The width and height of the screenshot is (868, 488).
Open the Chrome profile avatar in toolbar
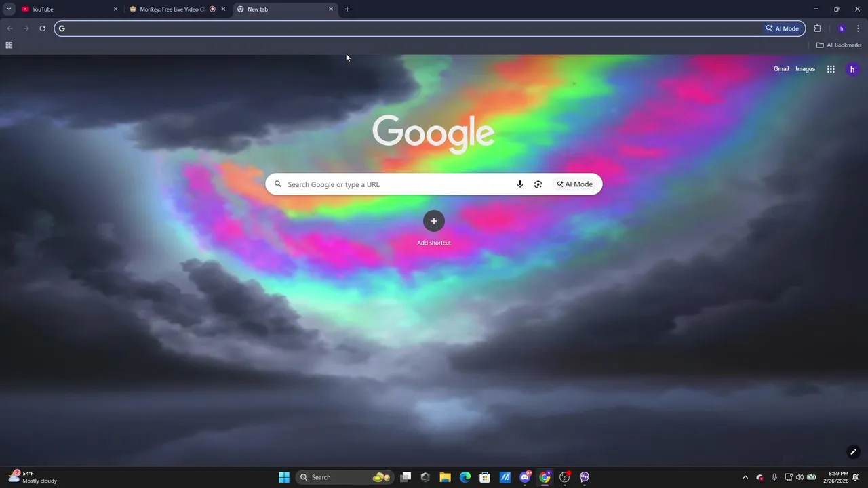point(842,28)
